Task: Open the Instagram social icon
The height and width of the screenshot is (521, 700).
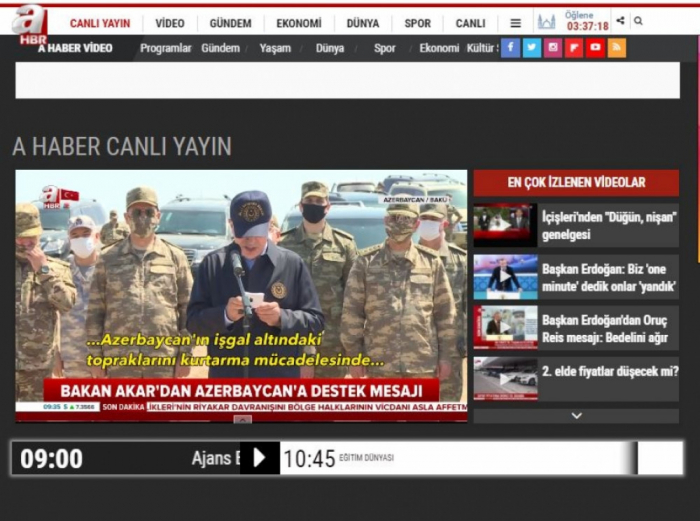Action: 553,48
